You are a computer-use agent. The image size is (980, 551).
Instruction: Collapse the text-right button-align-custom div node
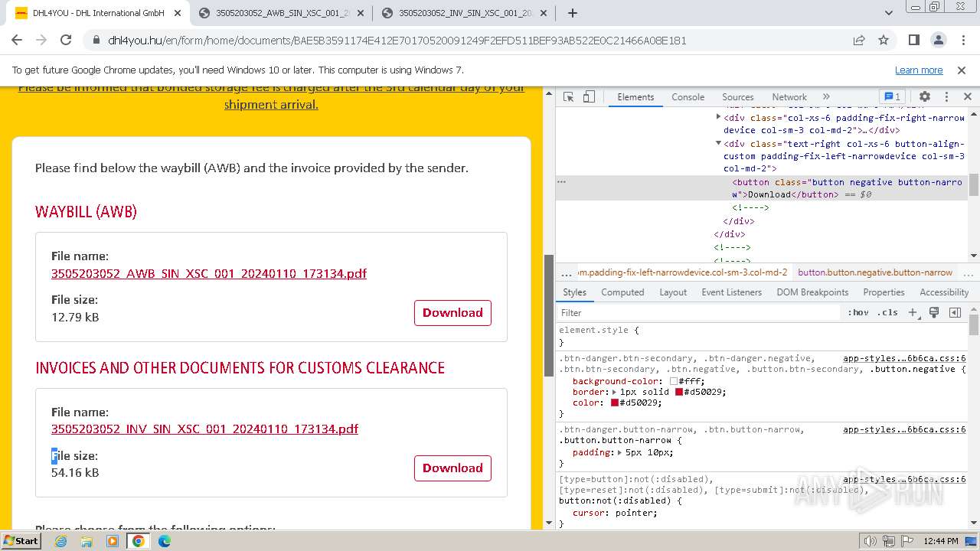click(718, 143)
